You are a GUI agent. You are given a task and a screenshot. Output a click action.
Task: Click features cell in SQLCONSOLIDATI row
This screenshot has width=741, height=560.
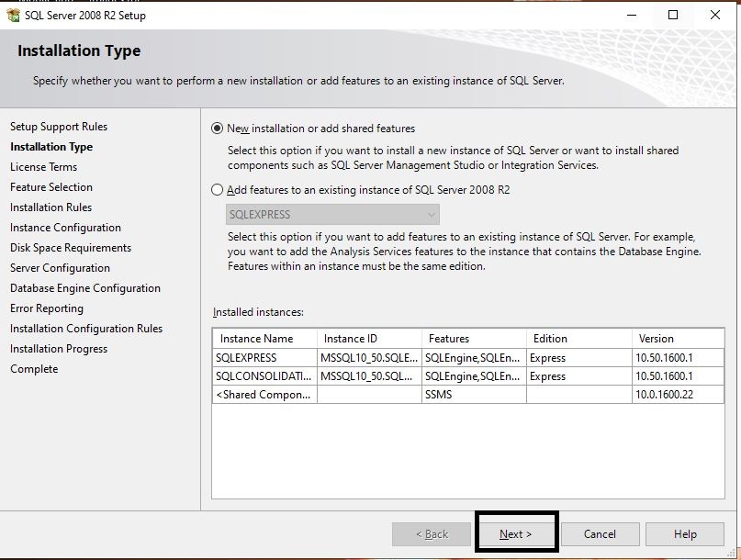(474, 376)
